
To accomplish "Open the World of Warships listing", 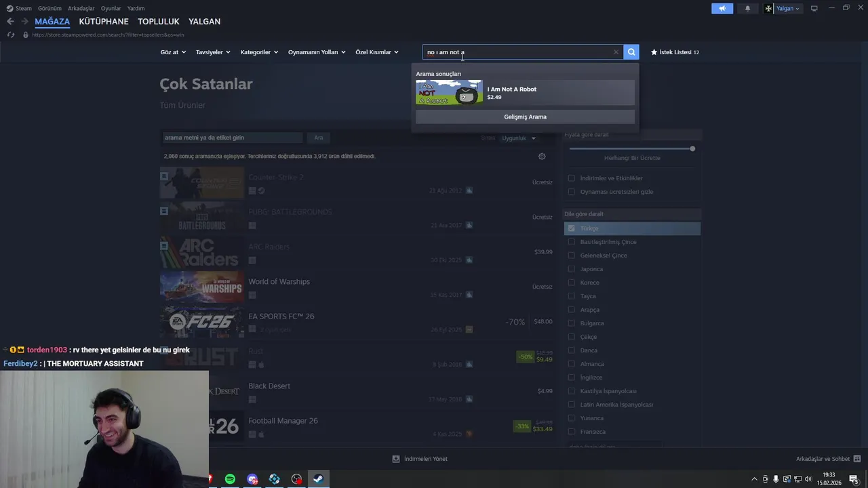I will click(356, 287).
